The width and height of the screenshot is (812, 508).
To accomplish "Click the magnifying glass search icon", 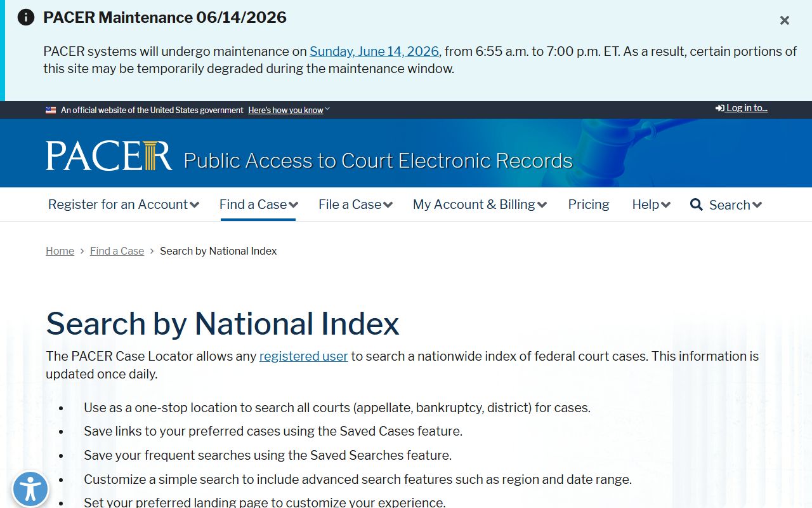I will (697, 204).
